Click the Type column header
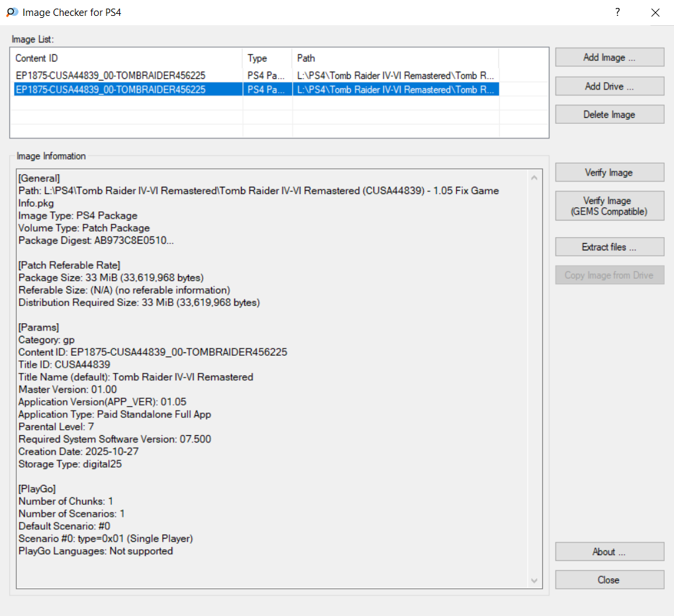This screenshot has width=674, height=616. coord(267,58)
